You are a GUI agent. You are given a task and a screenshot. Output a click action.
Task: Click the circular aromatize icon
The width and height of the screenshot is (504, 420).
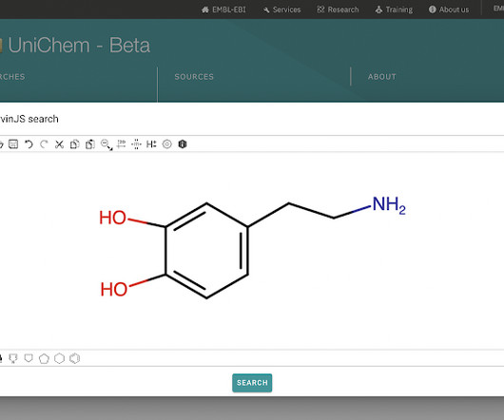point(166,144)
